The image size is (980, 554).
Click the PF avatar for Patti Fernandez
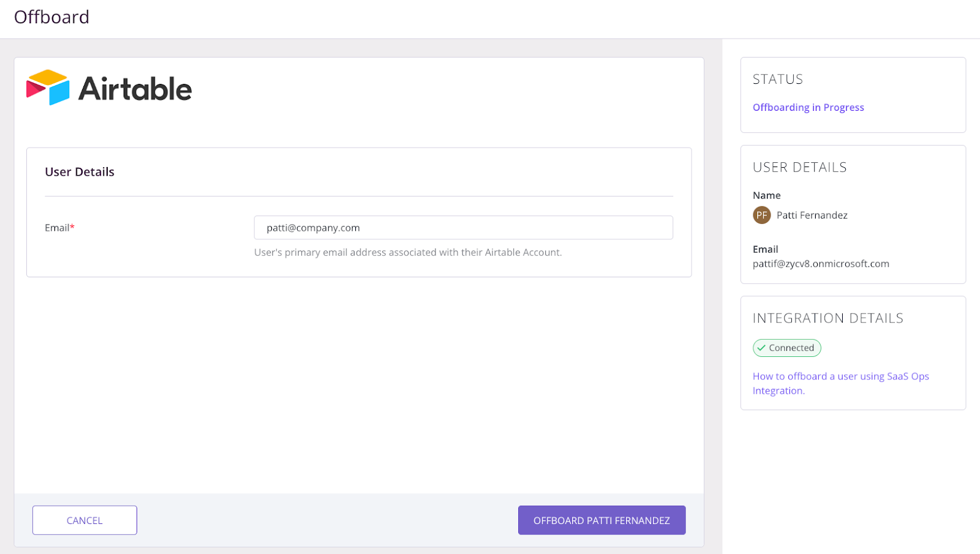click(x=761, y=215)
